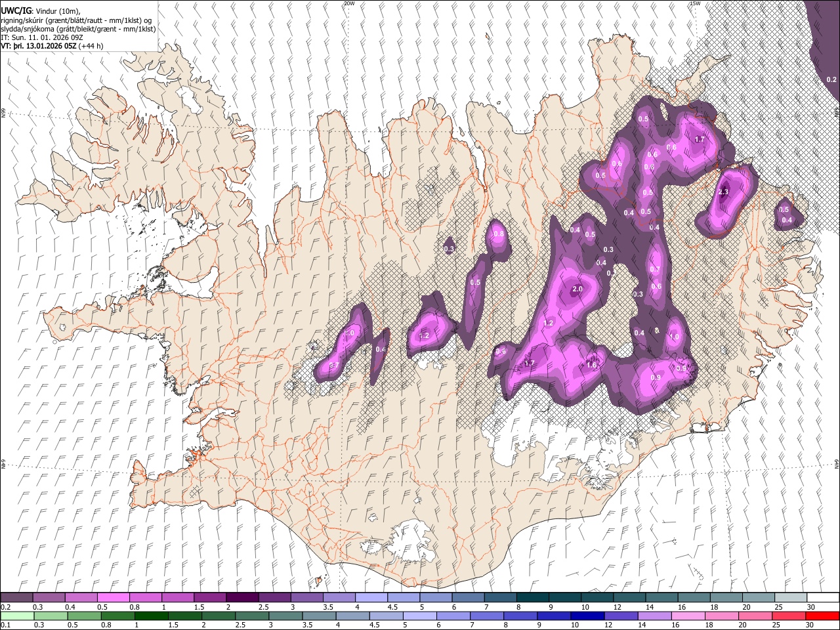Click the light grey 25–30 snow legend swatch

click(x=790, y=598)
